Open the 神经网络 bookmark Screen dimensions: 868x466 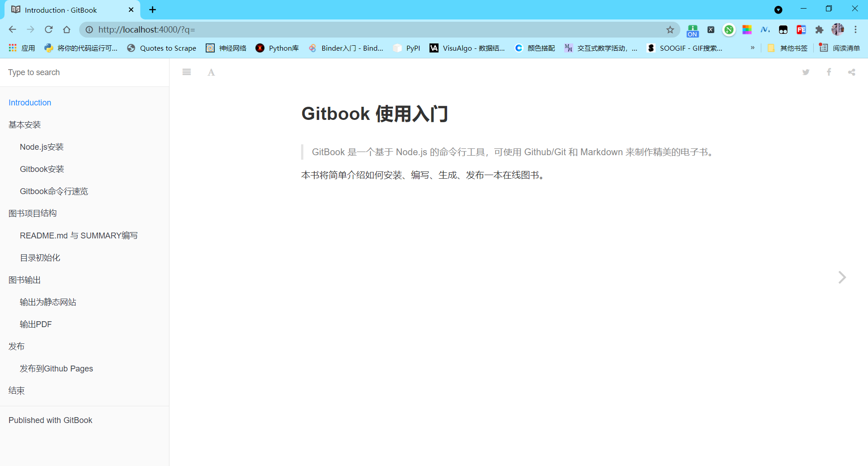click(x=226, y=48)
